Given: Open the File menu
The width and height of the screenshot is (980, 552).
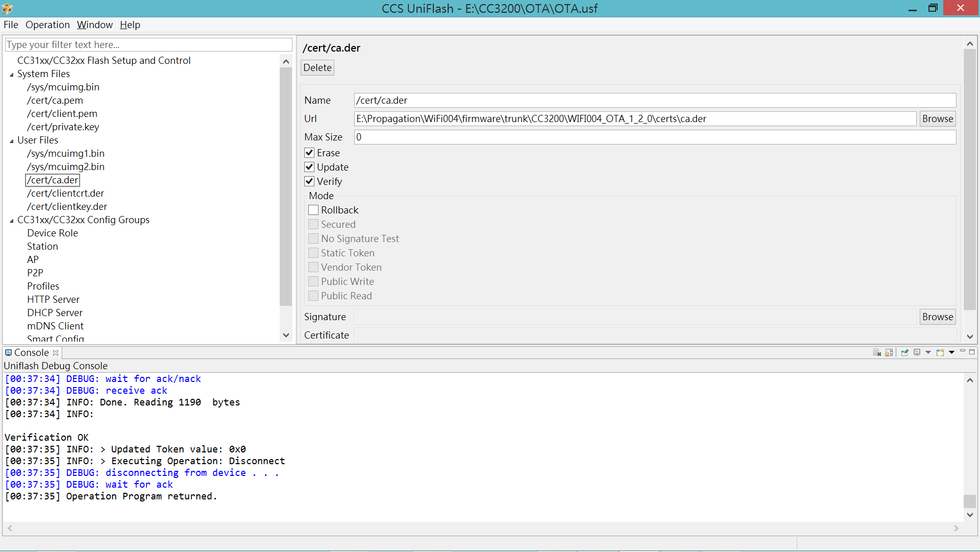Looking at the screenshot, I should [11, 25].
